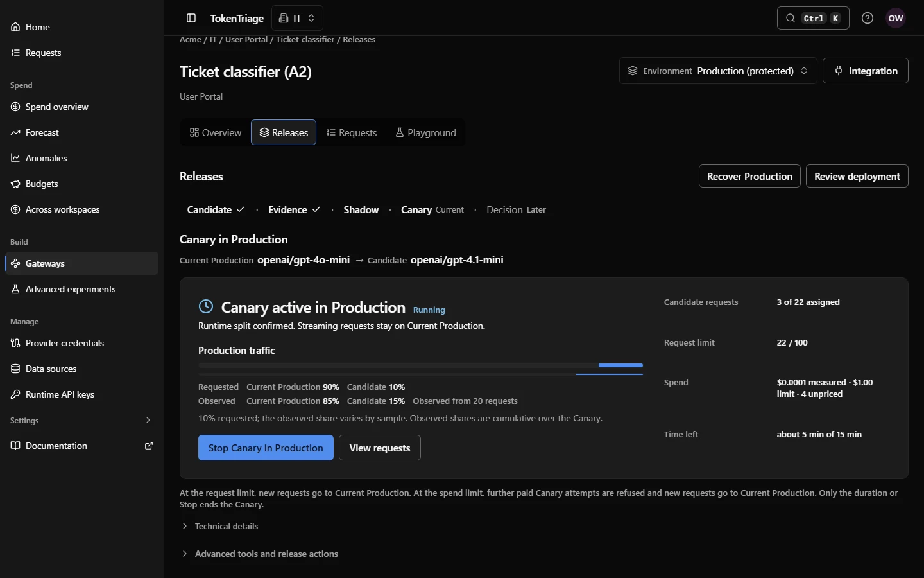The width and height of the screenshot is (924, 578).
Task: Click the View requests button
Action: pos(380,448)
